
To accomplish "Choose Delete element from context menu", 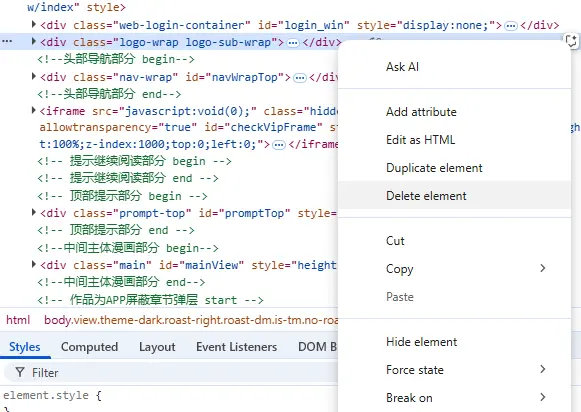I will (x=455, y=195).
